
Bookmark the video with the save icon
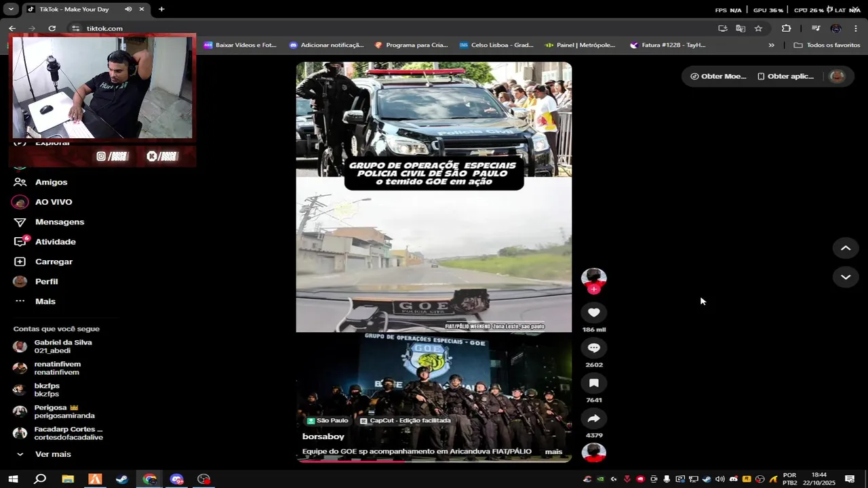pyautogui.click(x=593, y=383)
